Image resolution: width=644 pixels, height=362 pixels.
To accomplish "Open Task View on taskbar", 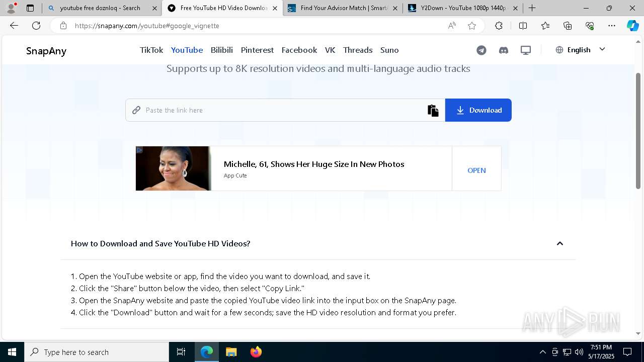I will [181, 352].
